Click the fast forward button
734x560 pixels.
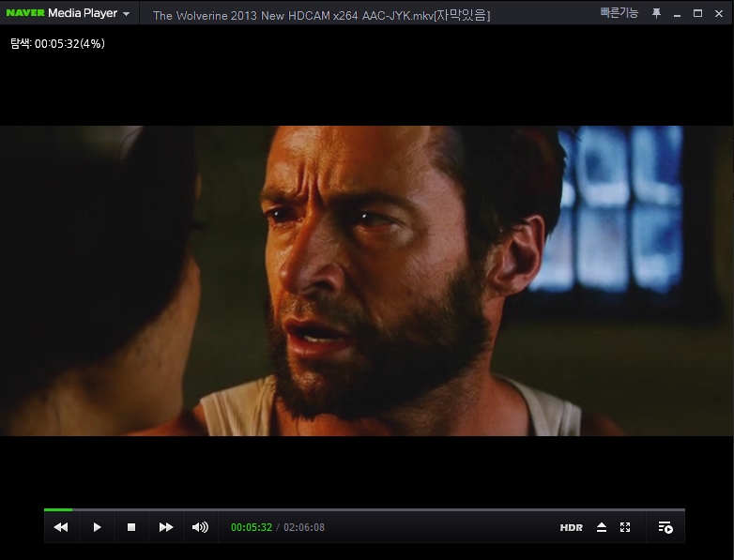point(166,527)
